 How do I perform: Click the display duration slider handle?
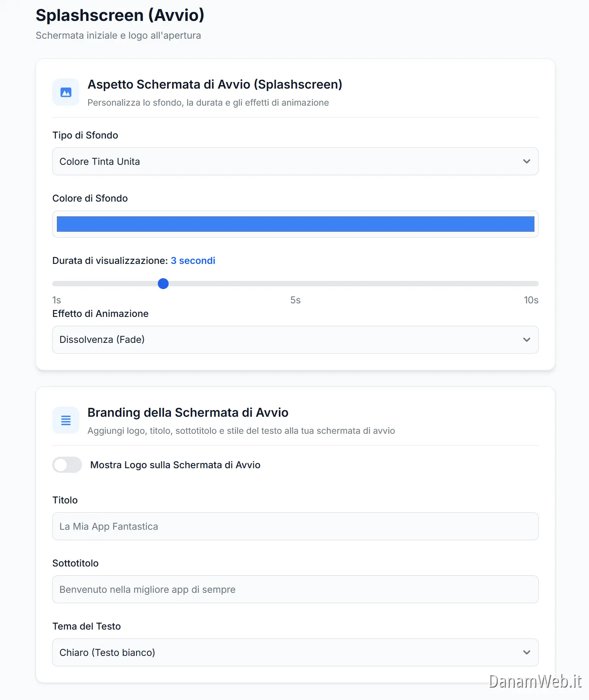coord(163,284)
